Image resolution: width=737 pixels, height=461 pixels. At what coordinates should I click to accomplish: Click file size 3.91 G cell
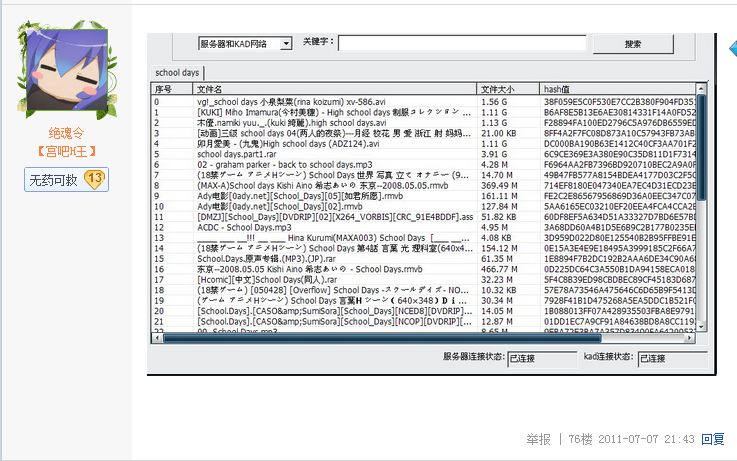click(494, 154)
